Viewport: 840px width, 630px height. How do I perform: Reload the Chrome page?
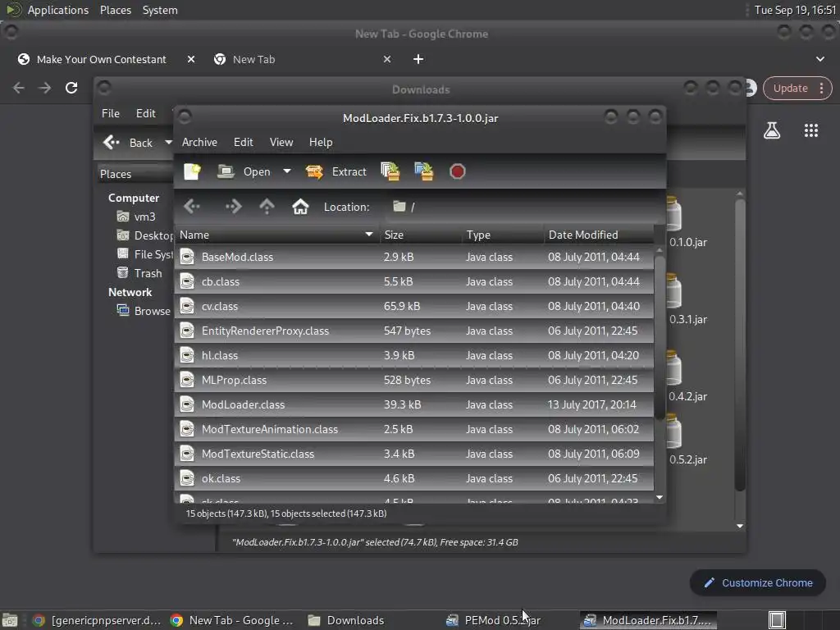pyautogui.click(x=71, y=87)
